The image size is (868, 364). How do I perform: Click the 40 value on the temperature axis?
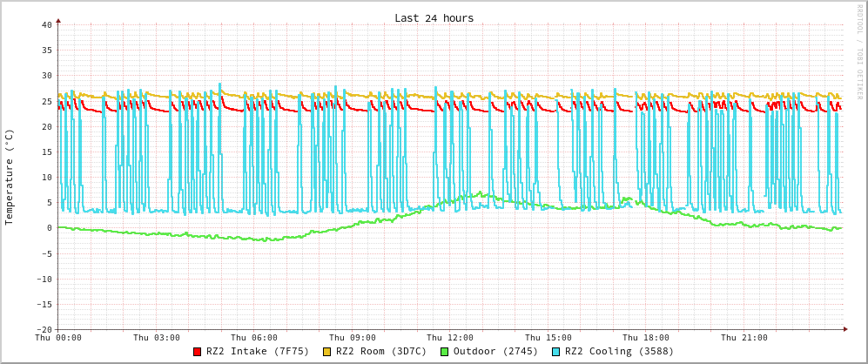pos(46,25)
